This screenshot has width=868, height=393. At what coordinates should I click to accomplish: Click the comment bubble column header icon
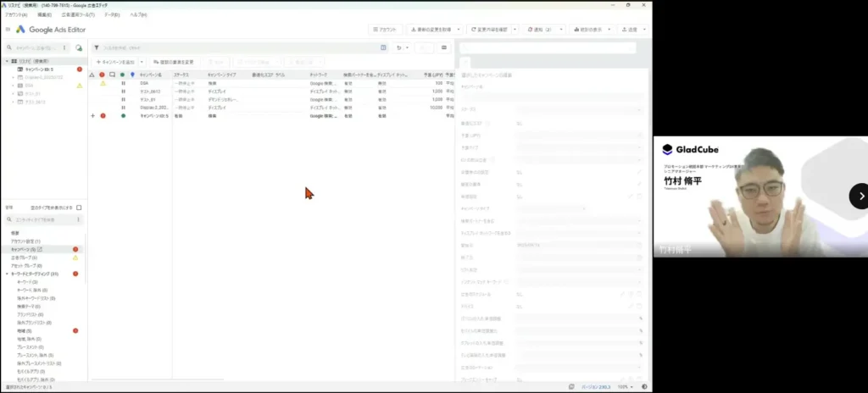pos(112,75)
